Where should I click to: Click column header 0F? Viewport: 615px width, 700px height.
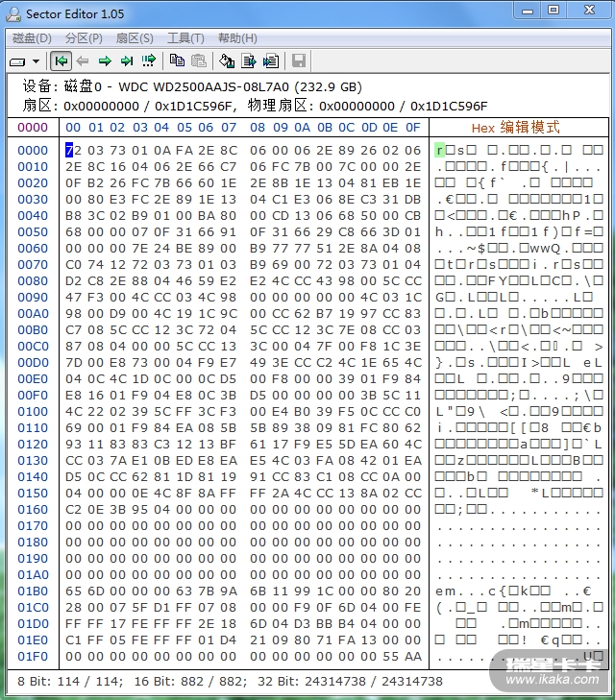pyautogui.click(x=412, y=128)
